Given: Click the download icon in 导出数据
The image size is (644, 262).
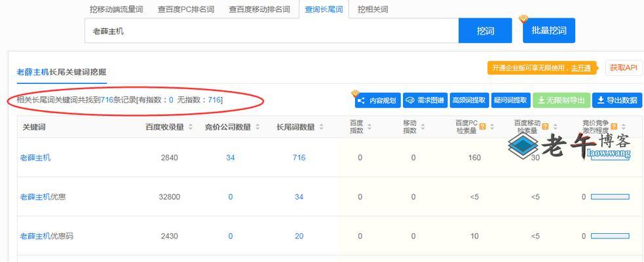Looking at the screenshot, I should pos(601,100).
